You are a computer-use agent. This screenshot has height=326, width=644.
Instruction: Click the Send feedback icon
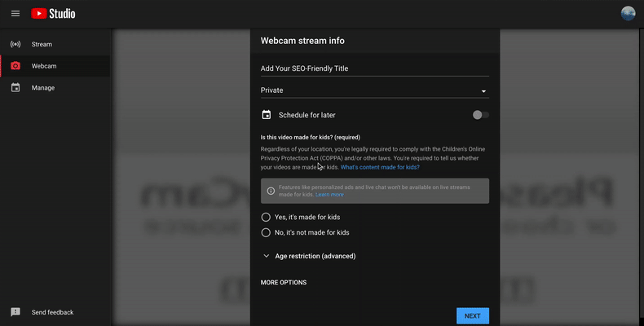tap(15, 312)
